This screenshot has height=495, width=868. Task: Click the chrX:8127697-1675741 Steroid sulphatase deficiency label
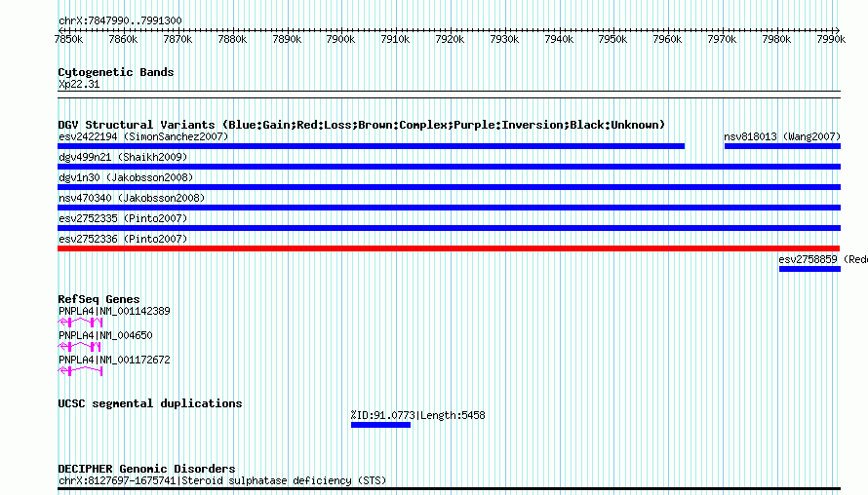pos(222,480)
